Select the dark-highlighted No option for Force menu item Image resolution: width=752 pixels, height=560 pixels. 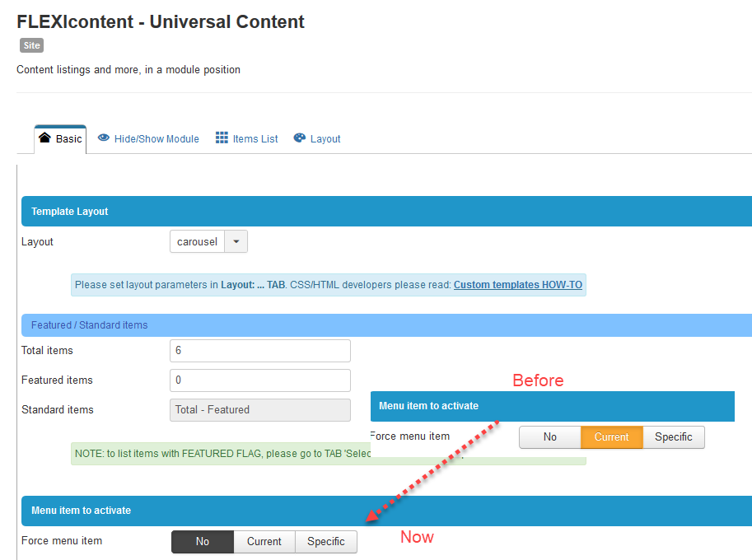203,542
